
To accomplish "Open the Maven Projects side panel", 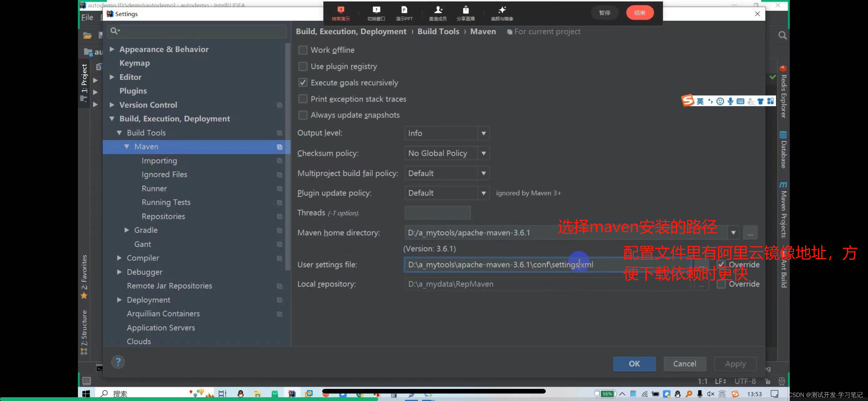I will 783,210.
